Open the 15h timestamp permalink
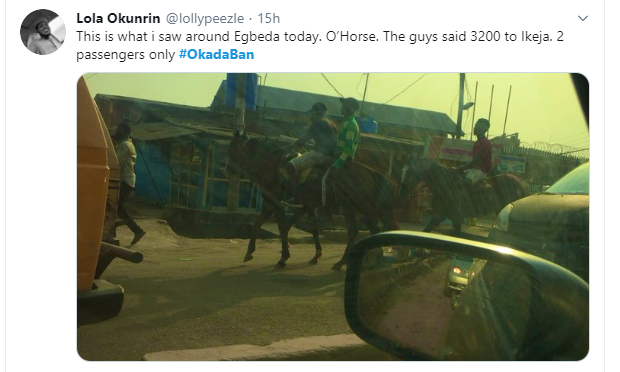 268,18
